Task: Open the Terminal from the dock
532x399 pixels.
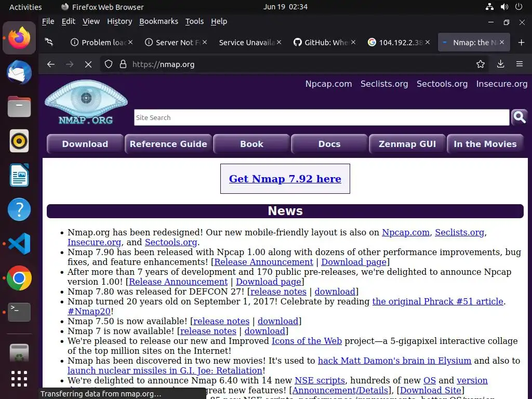Action: pyautogui.click(x=19, y=312)
